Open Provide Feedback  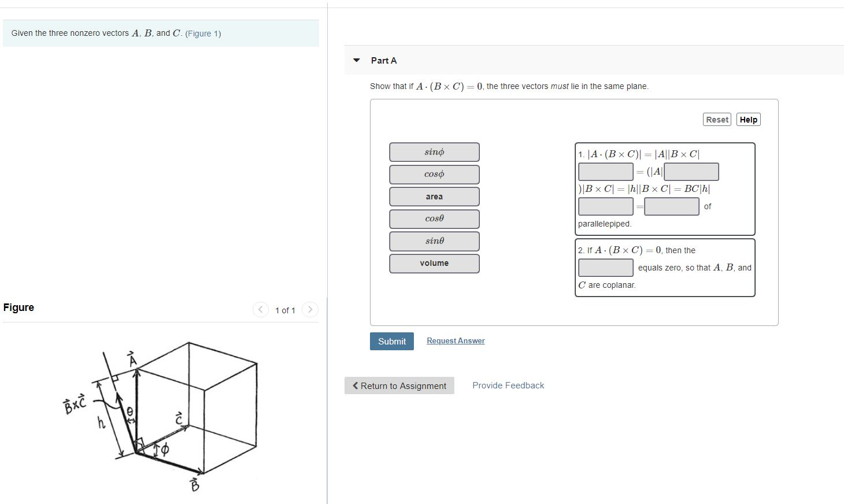(508, 385)
